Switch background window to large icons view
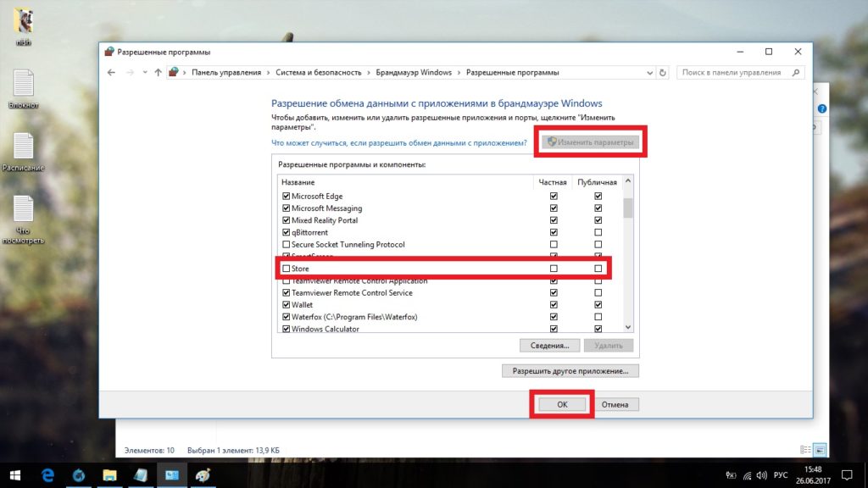The width and height of the screenshot is (868, 488). tap(821, 450)
